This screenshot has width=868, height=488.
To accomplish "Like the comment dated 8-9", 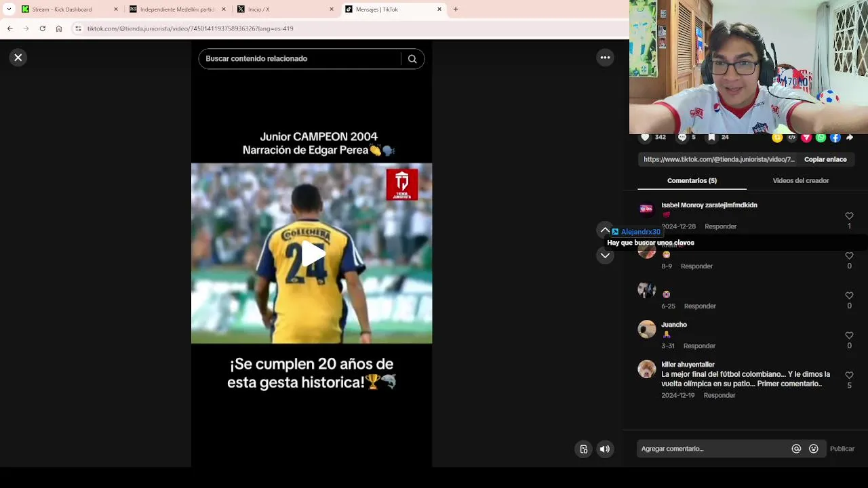I will point(849,256).
